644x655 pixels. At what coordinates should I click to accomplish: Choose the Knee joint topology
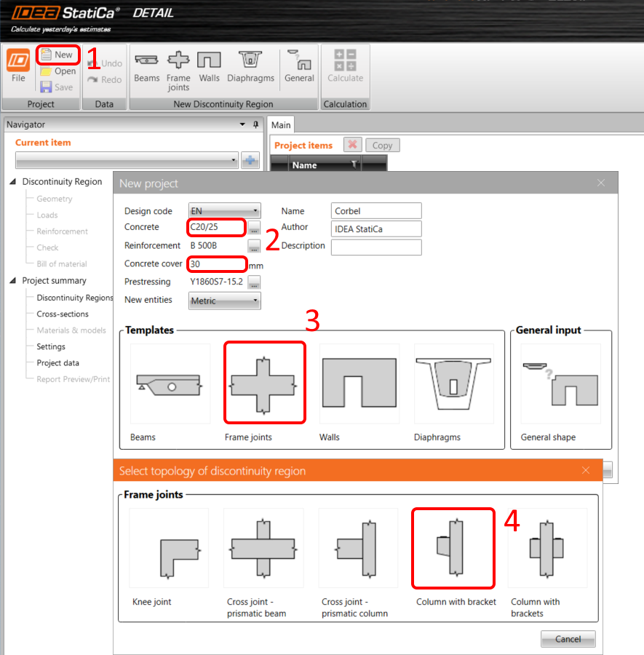169,548
